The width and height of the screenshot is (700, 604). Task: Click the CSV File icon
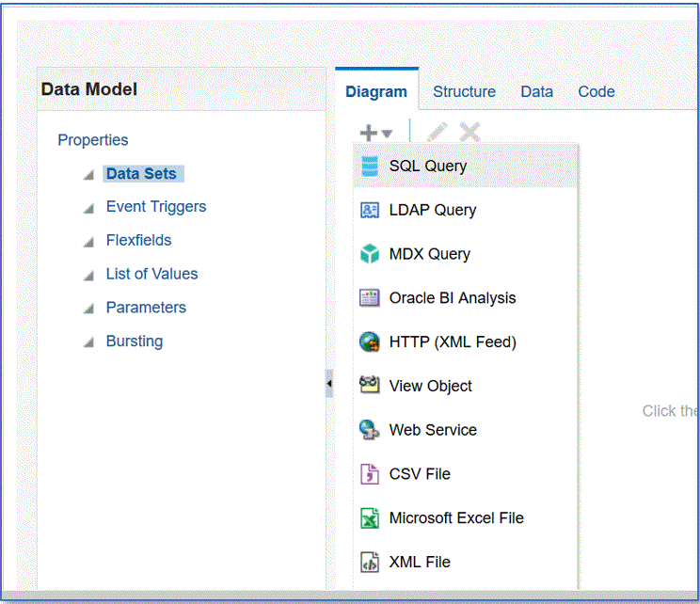[370, 474]
